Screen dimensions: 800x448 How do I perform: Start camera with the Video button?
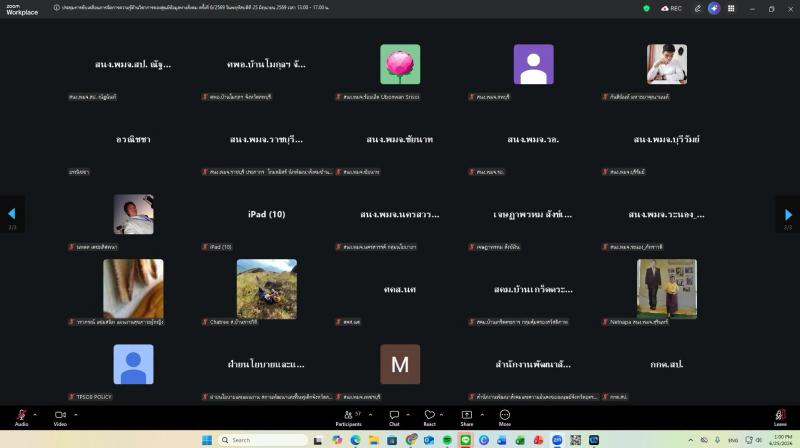[x=60, y=417]
